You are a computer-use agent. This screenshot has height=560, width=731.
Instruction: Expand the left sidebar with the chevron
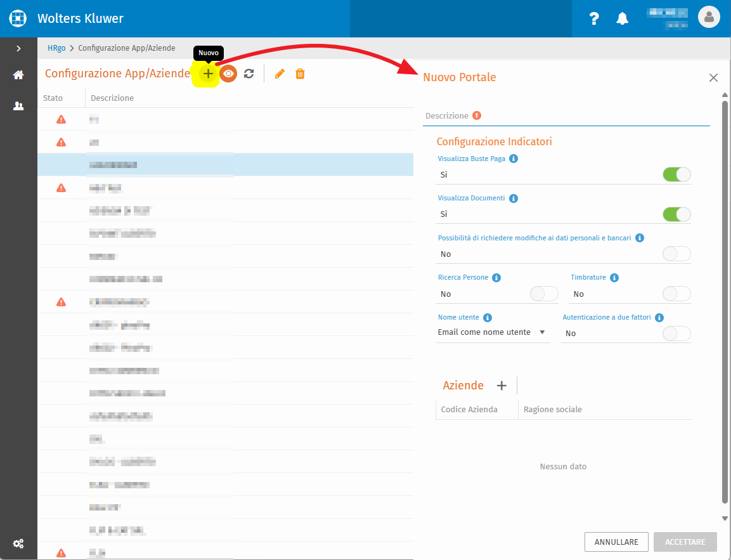[x=18, y=48]
